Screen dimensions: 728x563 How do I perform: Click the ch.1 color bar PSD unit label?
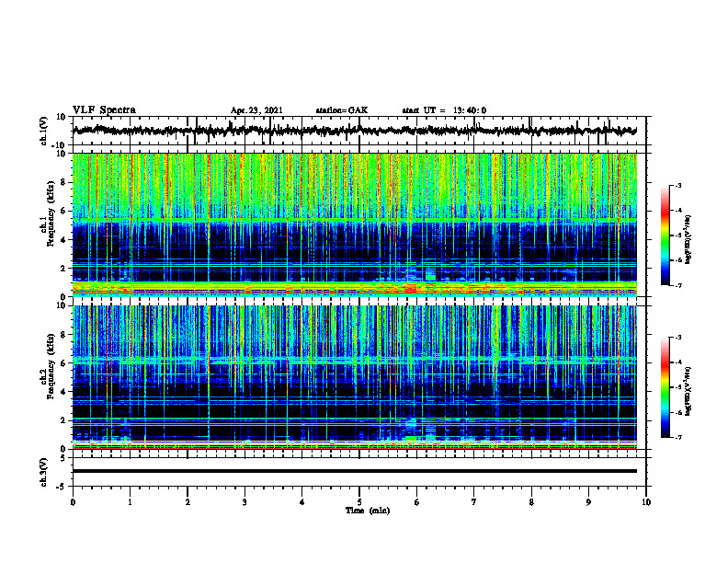pyautogui.click(x=688, y=240)
